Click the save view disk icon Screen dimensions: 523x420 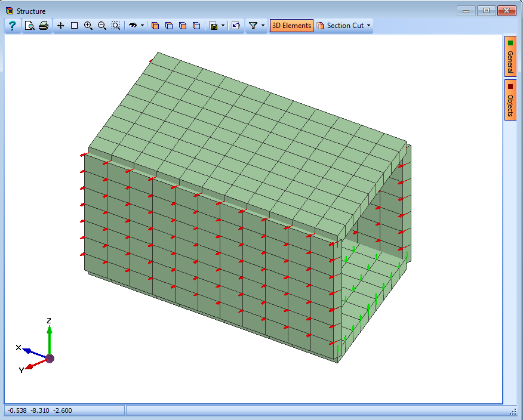(x=213, y=26)
